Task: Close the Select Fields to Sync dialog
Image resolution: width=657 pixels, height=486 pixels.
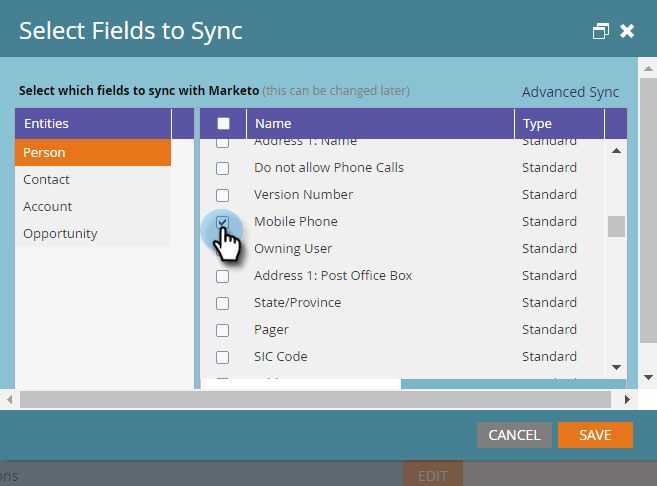Action: pos(627,31)
